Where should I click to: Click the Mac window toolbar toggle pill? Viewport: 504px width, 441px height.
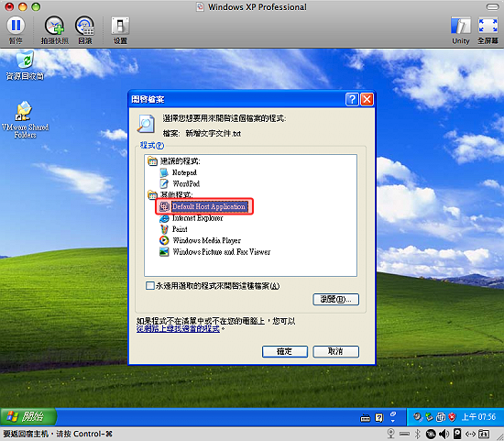pyautogui.click(x=492, y=6)
